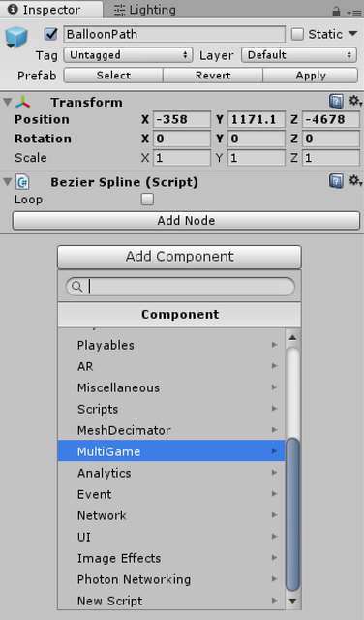Open the Analytics component category

coord(171,473)
